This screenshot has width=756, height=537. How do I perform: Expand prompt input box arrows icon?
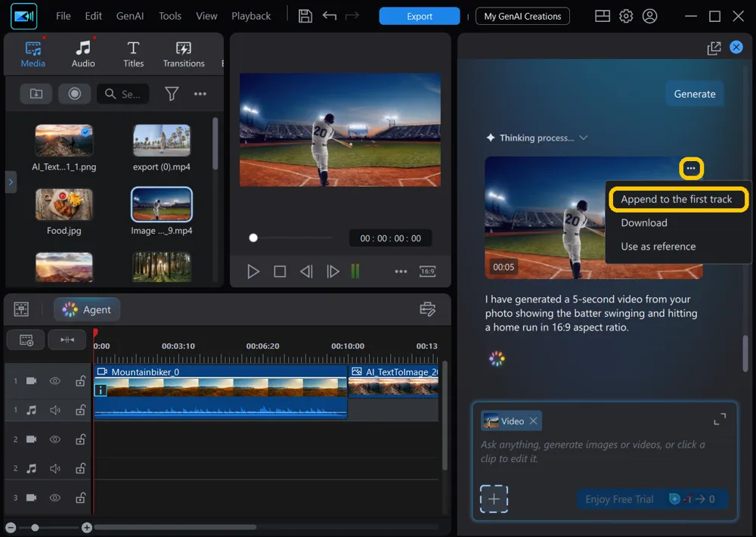coord(720,419)
